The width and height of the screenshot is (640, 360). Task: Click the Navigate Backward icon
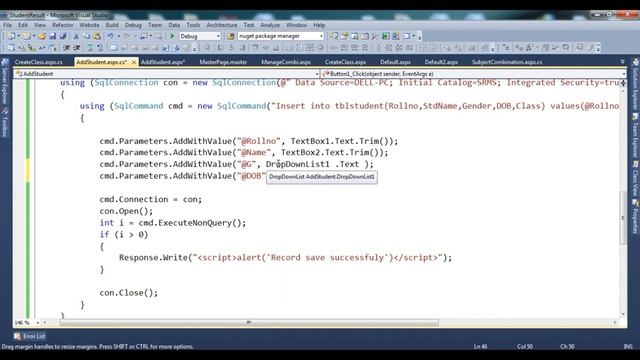[x=143, y=36]
